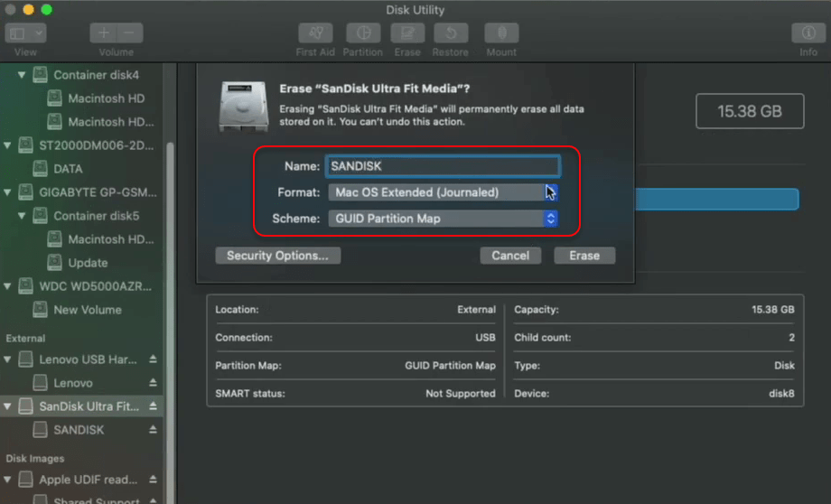831x504 pixels.
Task: Collapse the GIGABYTE GP-GSM... drive tree
Action: [x=7, y=192]
